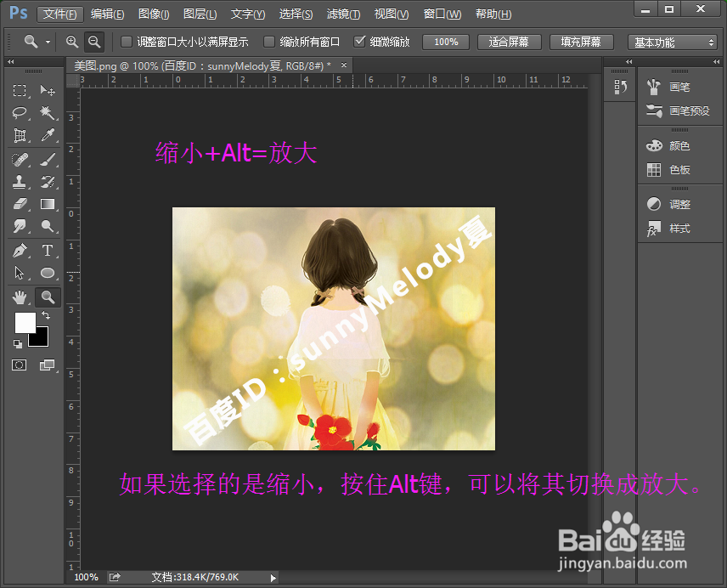Viewport: 727px width, 588px height.
Task: Select the Crop tool
Action: [20, 135]
